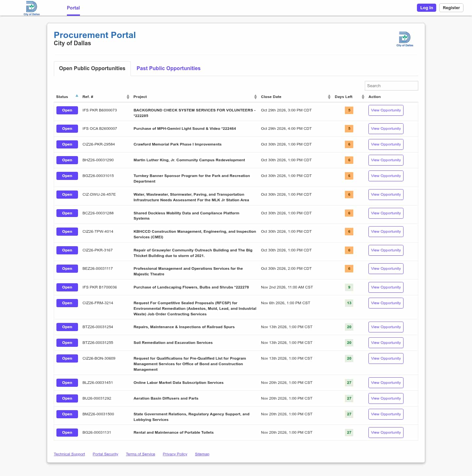
Task: Sort table by Status column arrow
Action: click(77, 96)
